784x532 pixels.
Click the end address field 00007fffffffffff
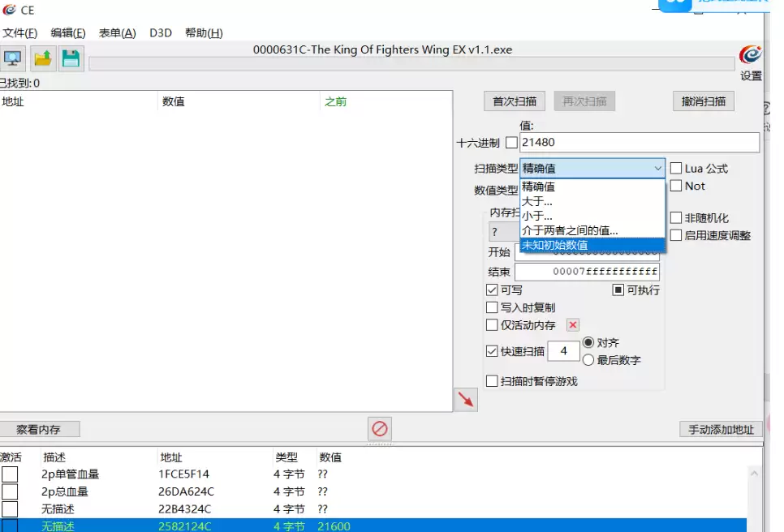pyautogui.click(x=587, y=272)
